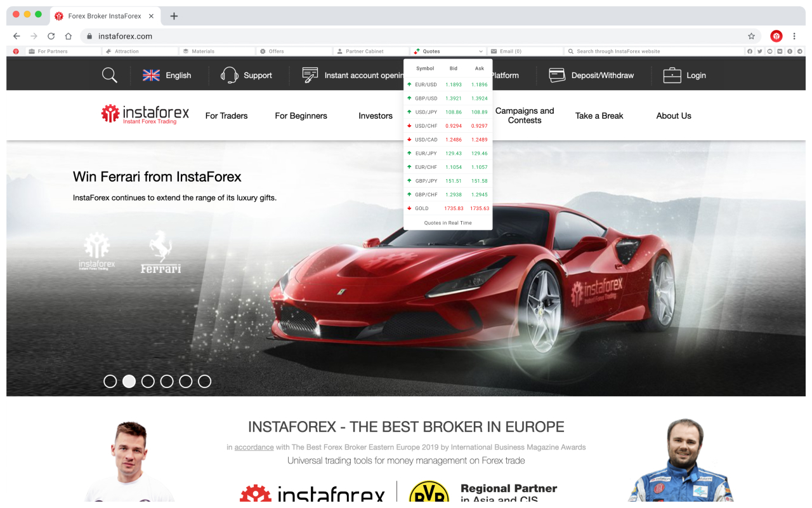The width and height of the screenshot is (812, 508).
Task: Click the red Ferrari banner image
Action: point(406,269)
